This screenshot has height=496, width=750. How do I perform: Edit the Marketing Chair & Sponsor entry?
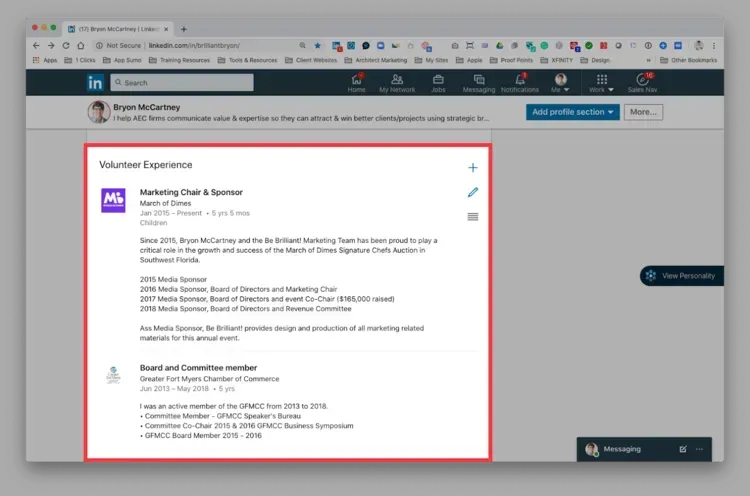[x=473, y=192]
